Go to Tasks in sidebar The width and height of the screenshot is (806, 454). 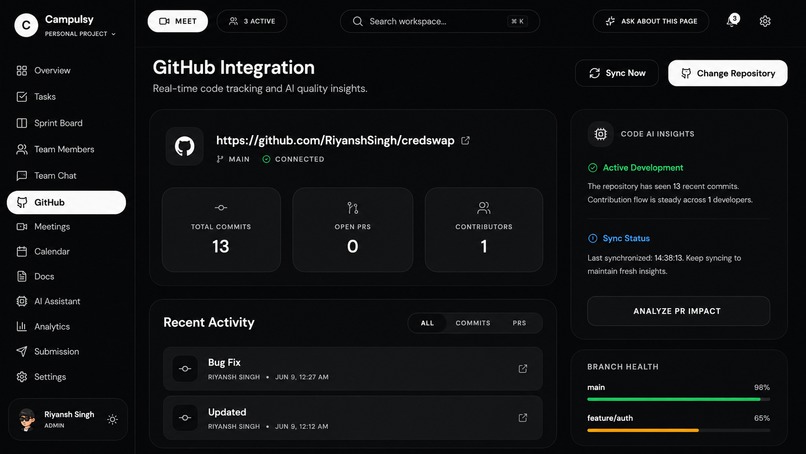[36, 97]
